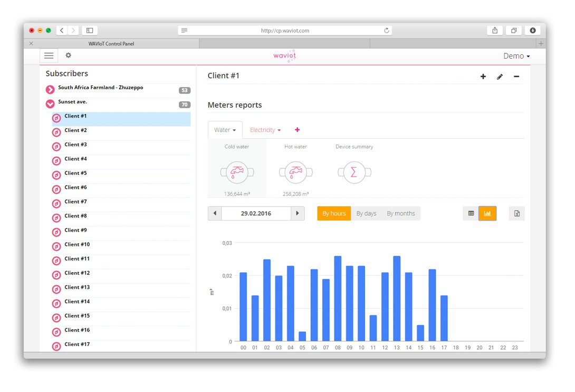Switch report to table view icon
Screen dimensions: 575x392
pyautogui.click(x=471, y=213)
